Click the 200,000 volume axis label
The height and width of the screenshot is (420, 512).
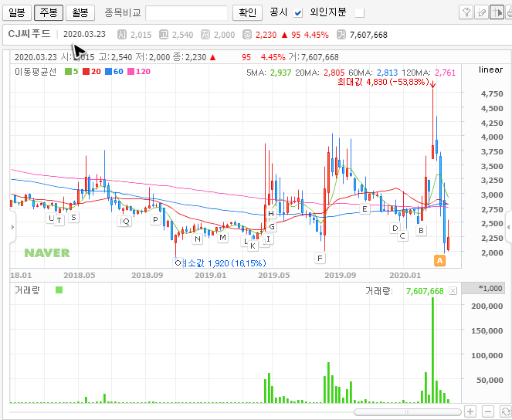[487, 306]
